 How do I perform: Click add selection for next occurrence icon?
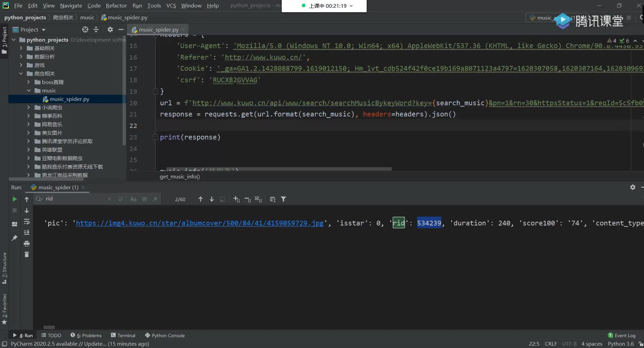(236, 199)
